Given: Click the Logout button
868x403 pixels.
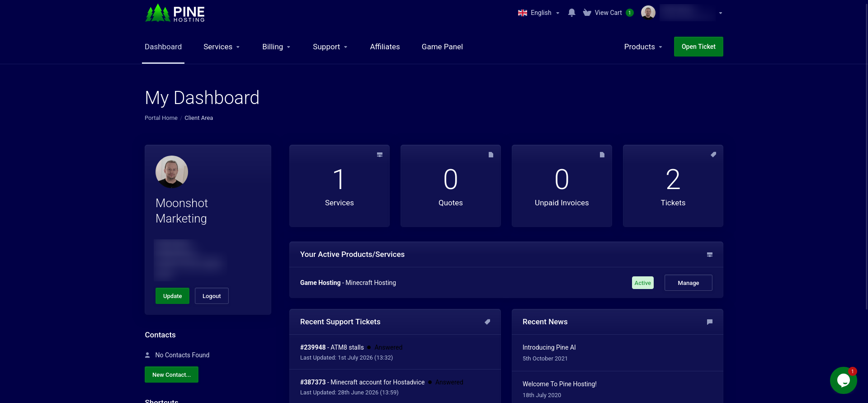Looking at the screenshot, I should [212, 296].
